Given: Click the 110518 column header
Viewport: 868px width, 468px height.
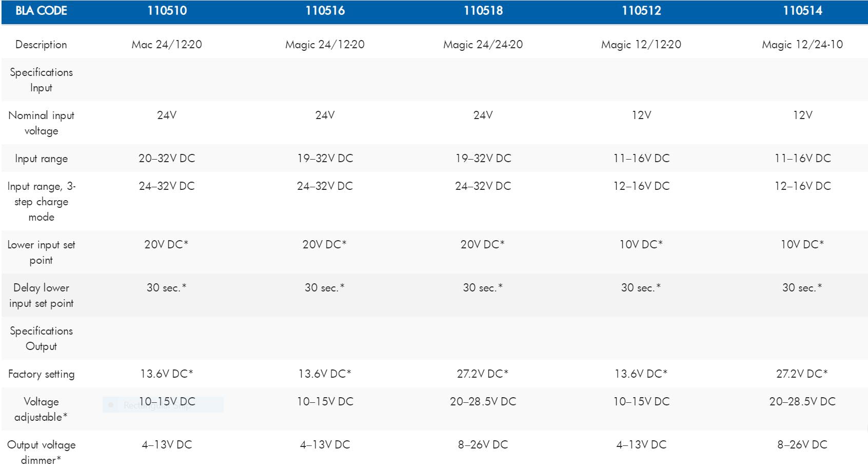Looking at the screenshot, I should click(x=483, y=11).
